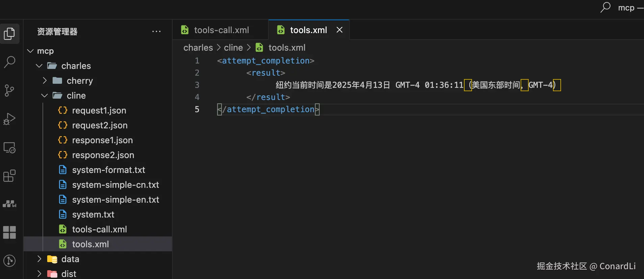Open request1.json from the file tree
The width and height of the screenshot is (644, 279).
click(x=99, y=110)
